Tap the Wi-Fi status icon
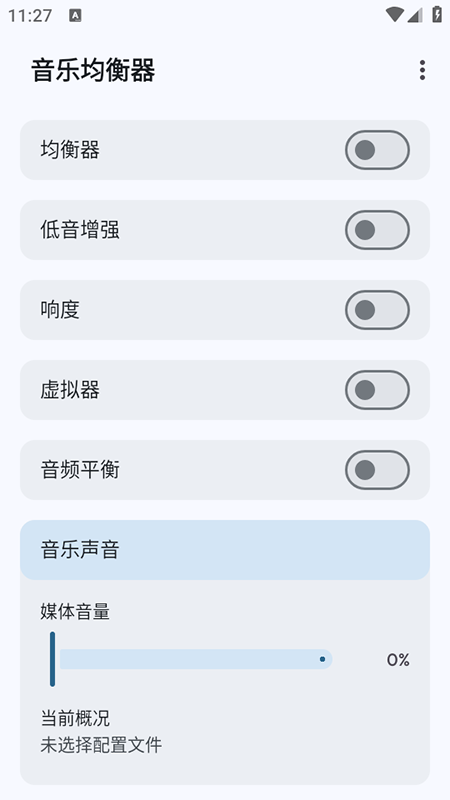Viewport: 450px width, 800px height. coord(394,15)
